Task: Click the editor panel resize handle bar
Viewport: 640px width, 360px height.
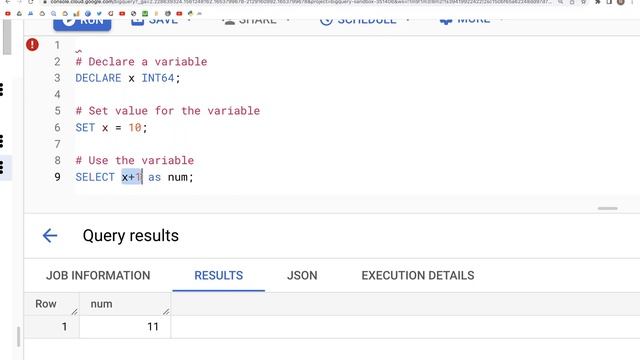Action: tap(608, 208)
